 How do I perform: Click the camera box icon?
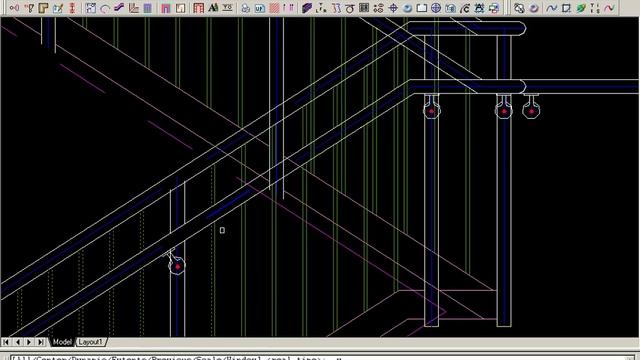pyautogui.click(x=451, y=8)
